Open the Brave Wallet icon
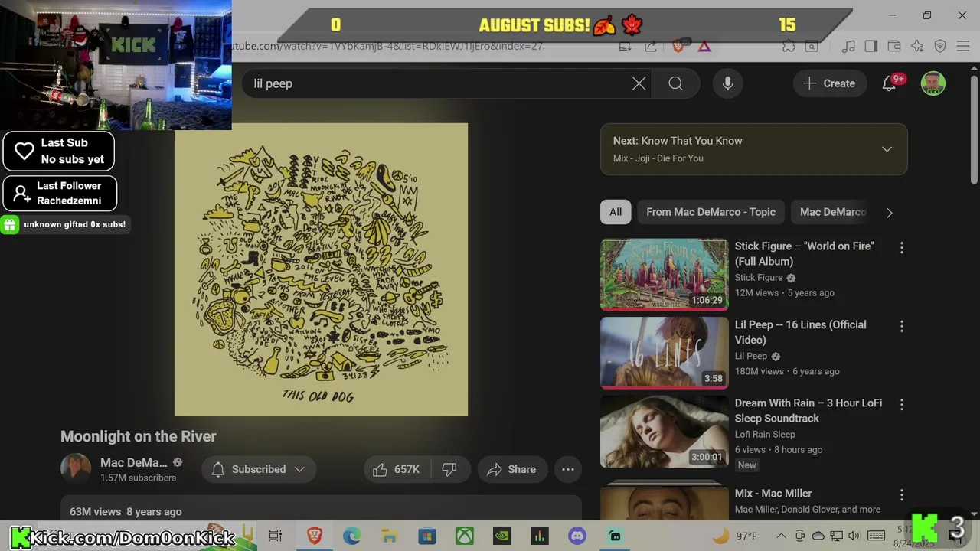Viewport: 980px width, 551px height. click(x=893, y=47)
